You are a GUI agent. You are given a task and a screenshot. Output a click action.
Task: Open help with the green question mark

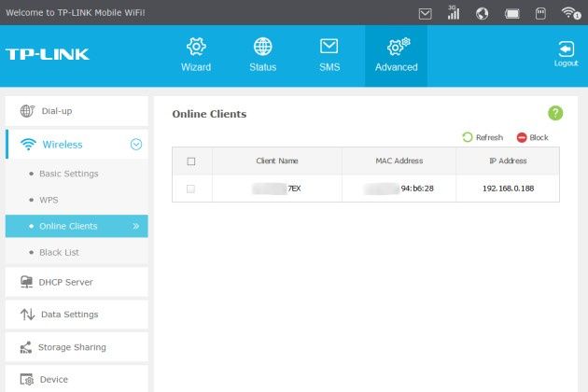click(555, 113)
